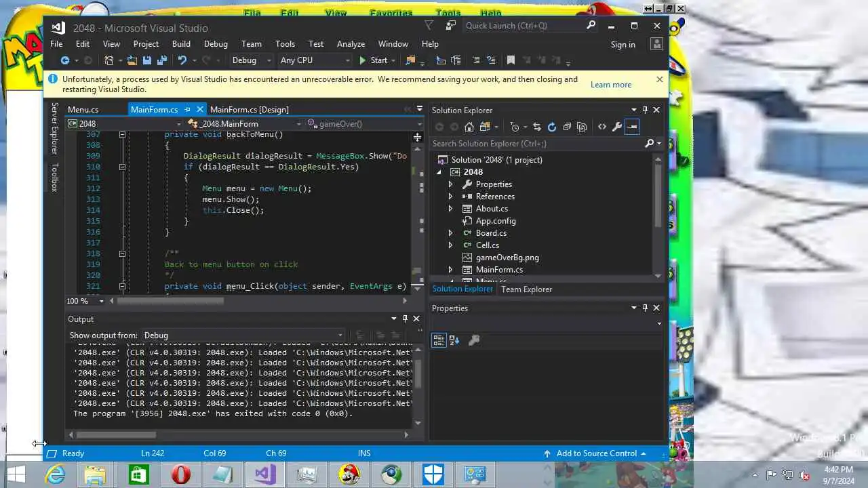Open the Server Explorer side tab
The height and width of the screenshot is (488, 868).
coord(55,129)
